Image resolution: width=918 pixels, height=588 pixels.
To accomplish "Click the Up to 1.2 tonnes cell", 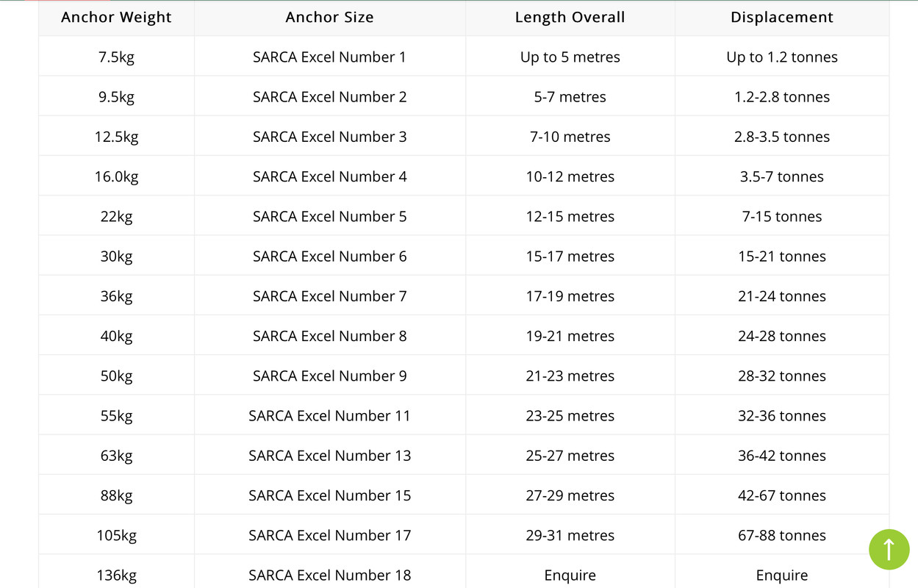I will pyautogui.click(x=782, y=57).
